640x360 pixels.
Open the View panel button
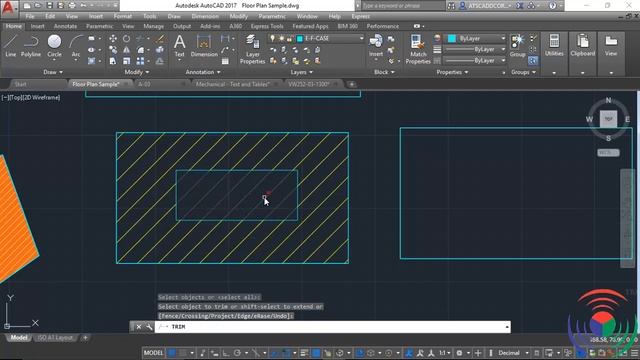[x=611, y=46]
